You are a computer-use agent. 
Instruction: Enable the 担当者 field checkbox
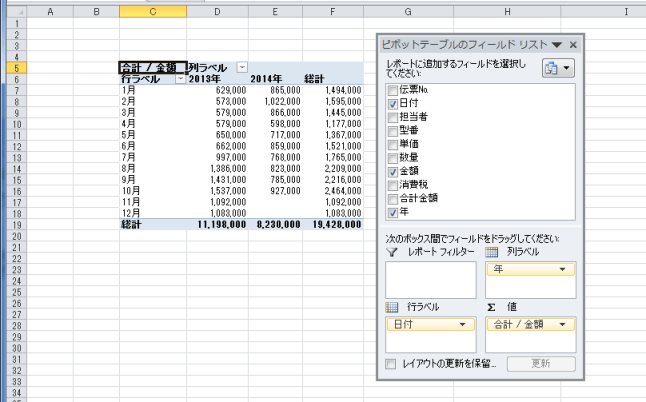coord(392,117)
